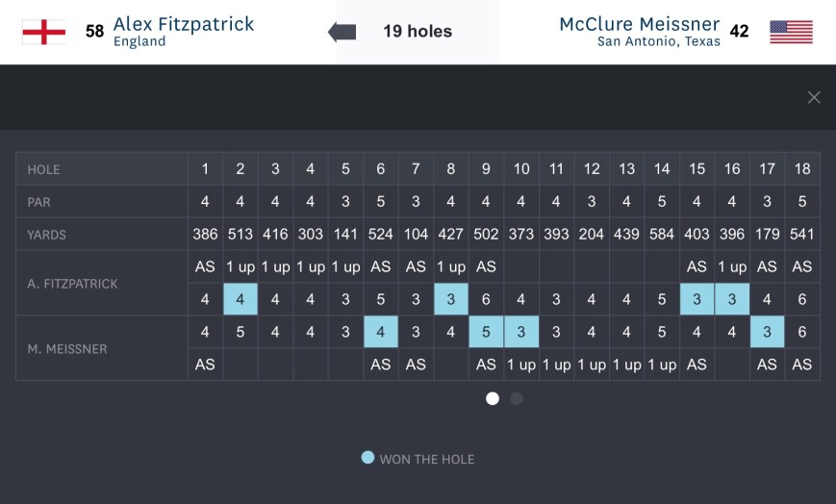This screenshot has height=504, width=836.
Task: Select the M. MEISSNER row label
Action: (x=67, y=348)
